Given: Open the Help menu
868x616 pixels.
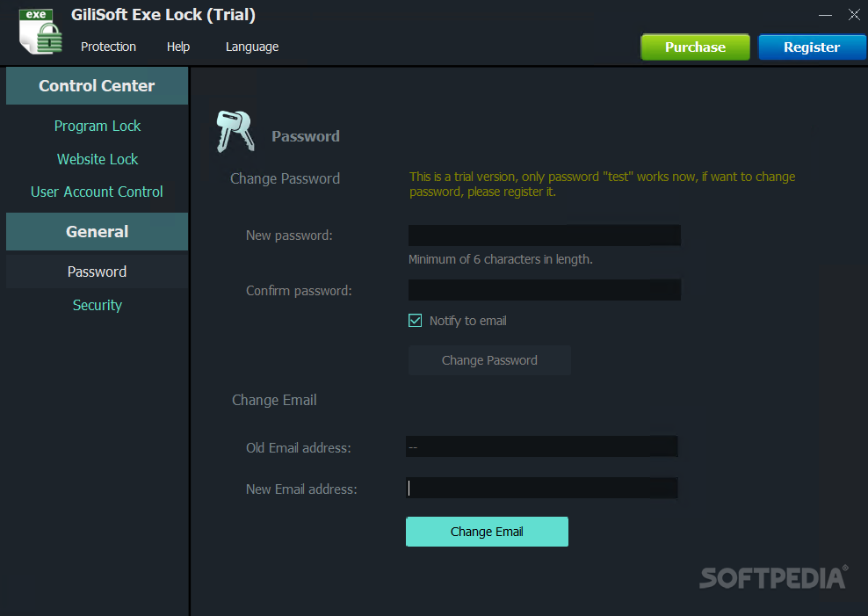Looking at the screenshot, I should pyautogui.click(x=178, y=47).
